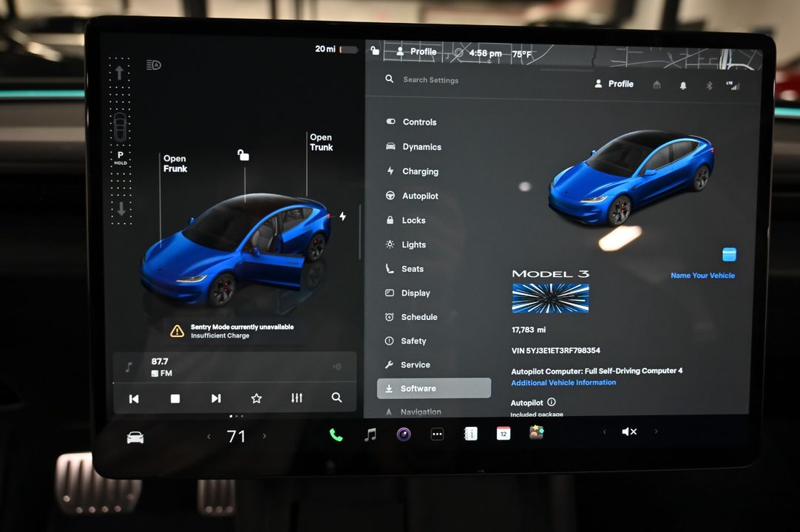Skip to next radio station

click(x=216, y=398)
